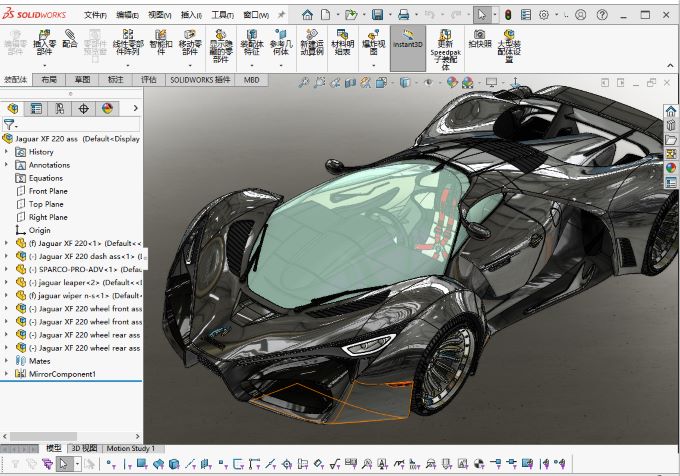The width and height of the screenshot is (680, 476).
Task: Toggle Filter Edges selection filter
Action: pos(126,464)
